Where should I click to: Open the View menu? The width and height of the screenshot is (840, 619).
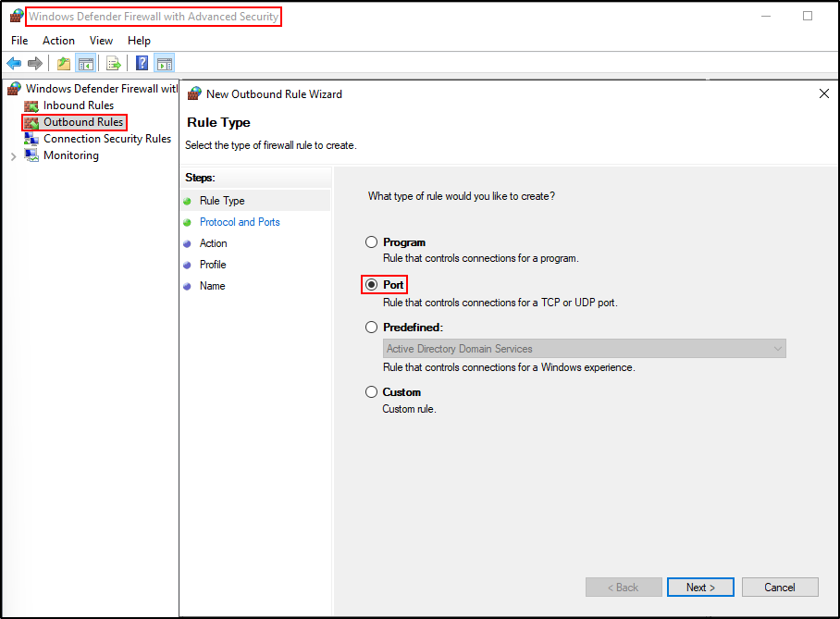(x=101, y=41)
